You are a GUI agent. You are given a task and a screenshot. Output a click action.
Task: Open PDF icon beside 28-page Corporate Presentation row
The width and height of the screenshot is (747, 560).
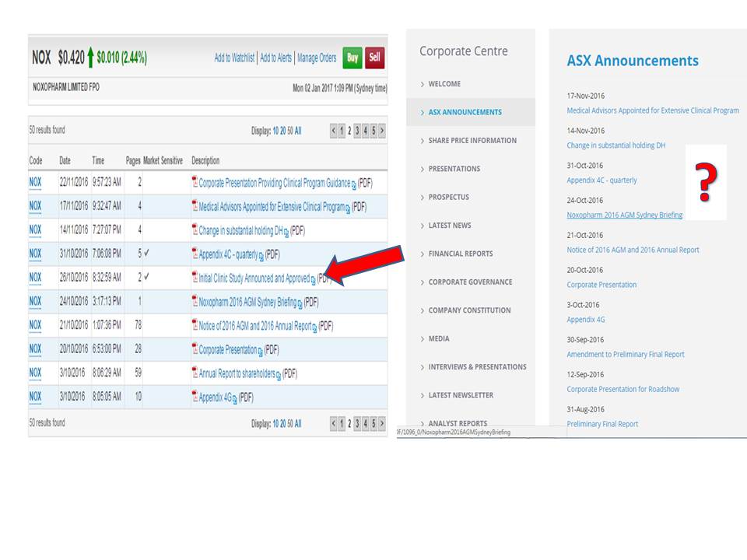click(x=195, y=348)
